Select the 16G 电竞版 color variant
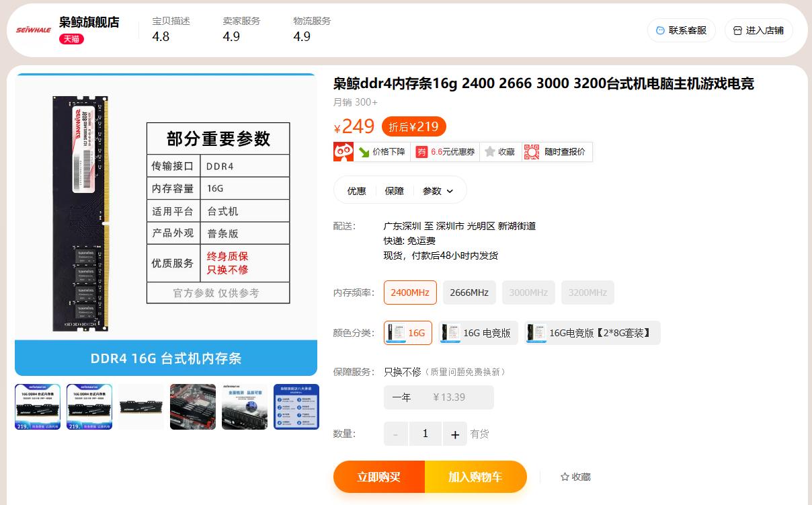 tap(478, 332)
